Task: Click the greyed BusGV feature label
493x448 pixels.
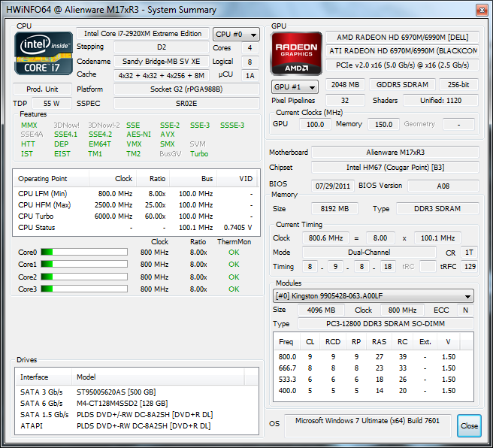Action: pyautogui.click(x=170, y=154)
